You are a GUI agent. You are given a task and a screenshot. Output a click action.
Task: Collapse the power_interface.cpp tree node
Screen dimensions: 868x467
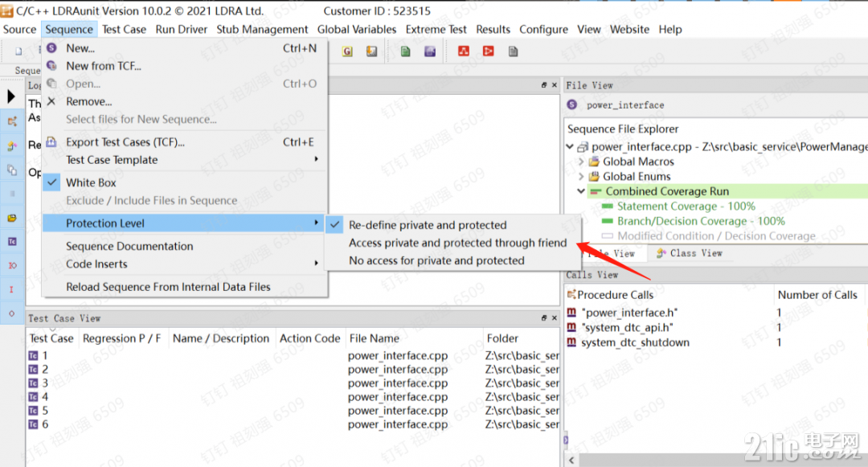coord(570,146)
